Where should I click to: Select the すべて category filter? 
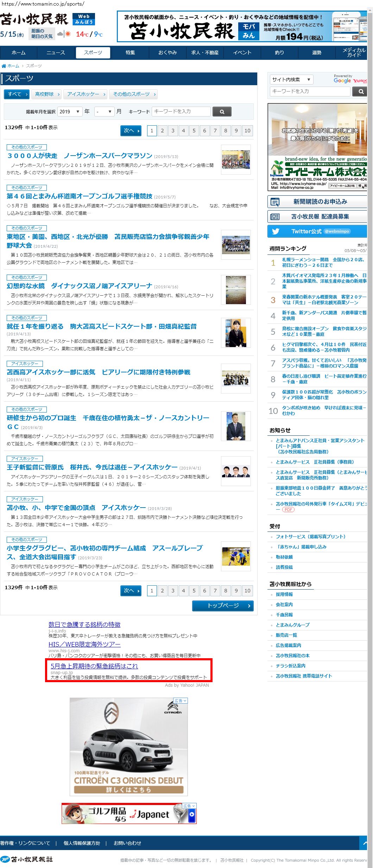click(17, 94)
